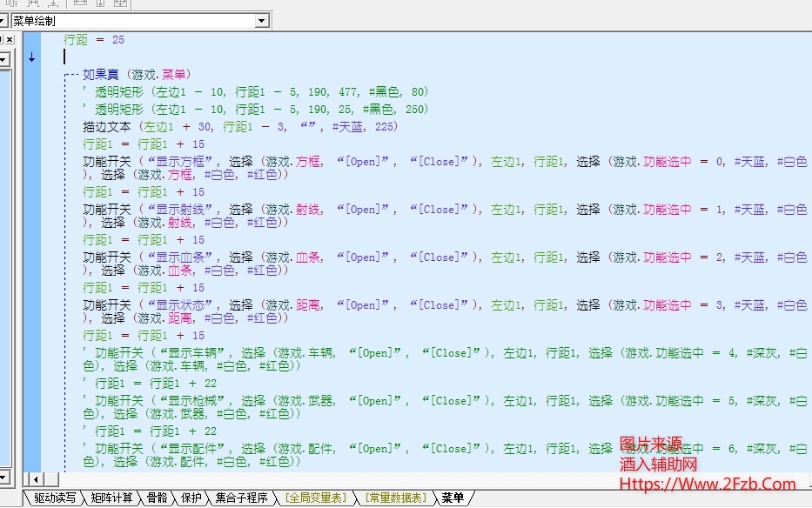
Task: Click the equal-width sizing toolbar icon
Action: click(x=81, y=3)
